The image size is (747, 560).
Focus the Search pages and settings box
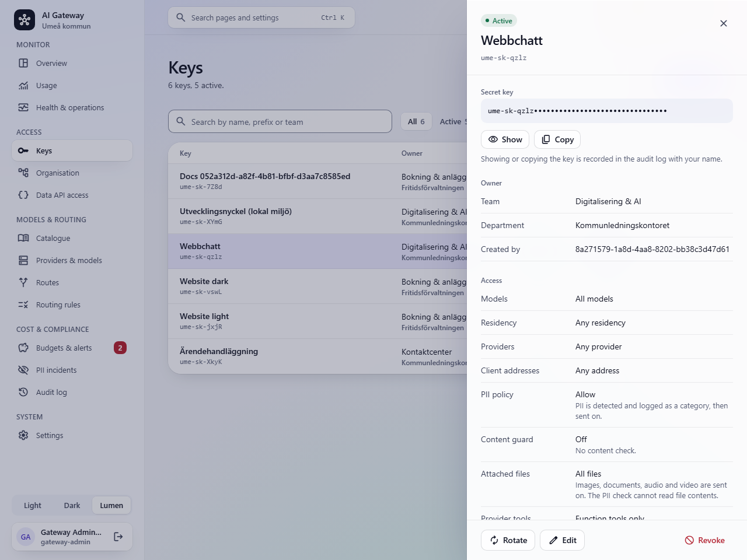click(x=261, y=17)
